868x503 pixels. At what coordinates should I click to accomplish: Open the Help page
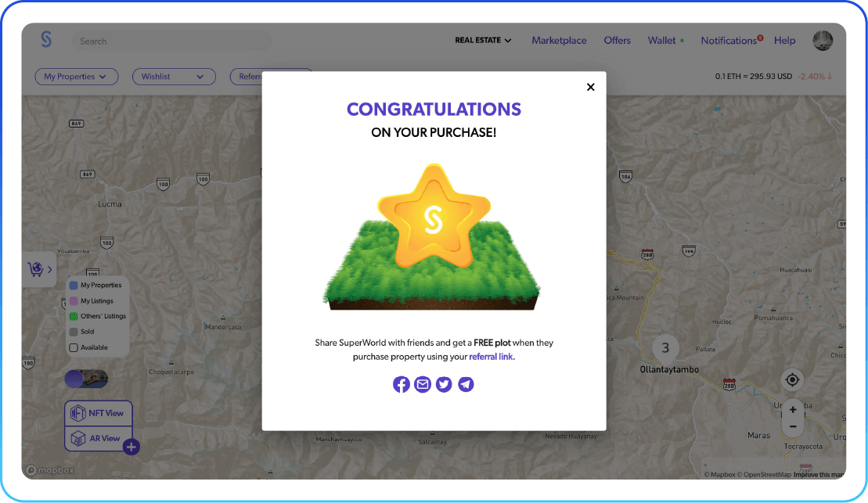click(x=784, y=41)
